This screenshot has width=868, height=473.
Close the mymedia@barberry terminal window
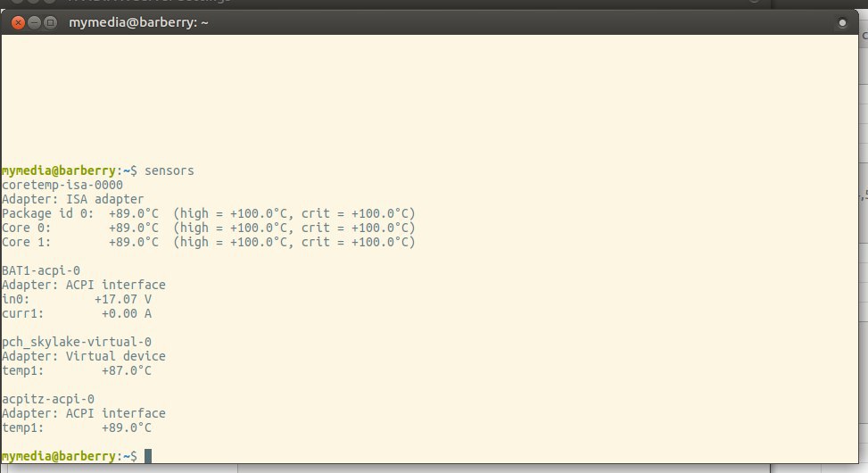18,22
